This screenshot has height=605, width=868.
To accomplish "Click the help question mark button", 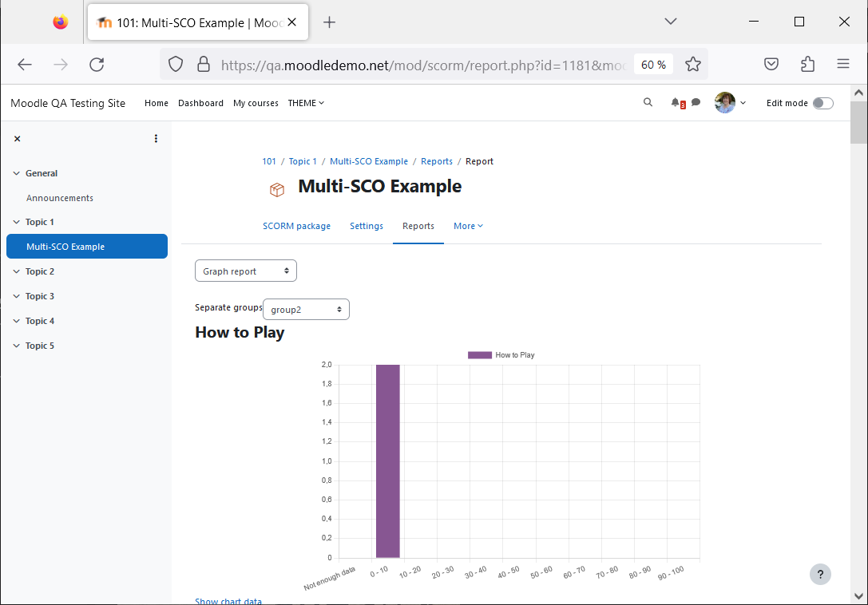I will (x=820, y=575).
